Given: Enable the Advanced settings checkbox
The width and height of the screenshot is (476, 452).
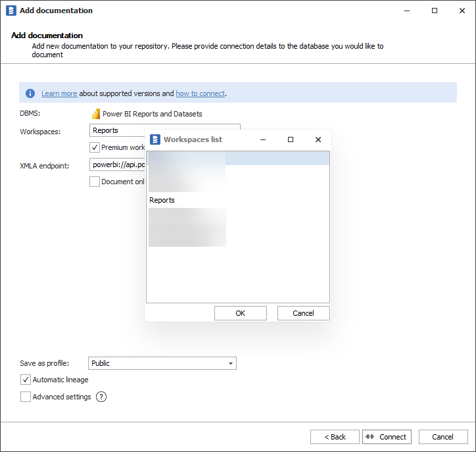Looking at the screenshot, I should (26, 397).
